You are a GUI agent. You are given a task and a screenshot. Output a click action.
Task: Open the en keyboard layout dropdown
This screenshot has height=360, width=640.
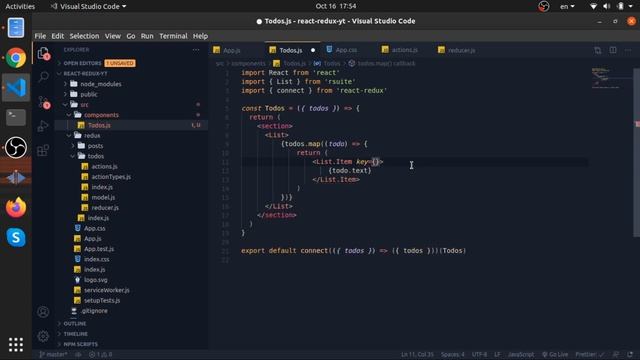(x=567, y=6)
